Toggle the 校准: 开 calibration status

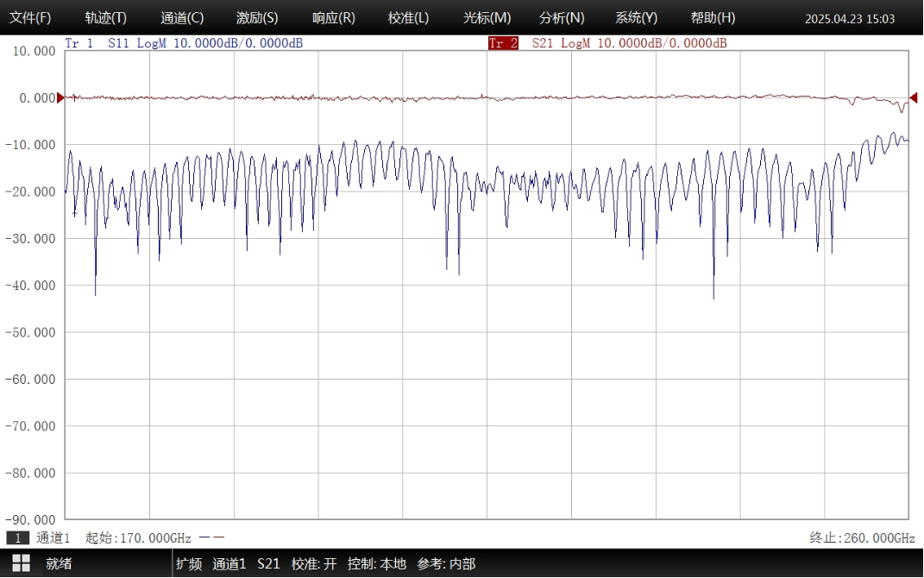(314, 563)
